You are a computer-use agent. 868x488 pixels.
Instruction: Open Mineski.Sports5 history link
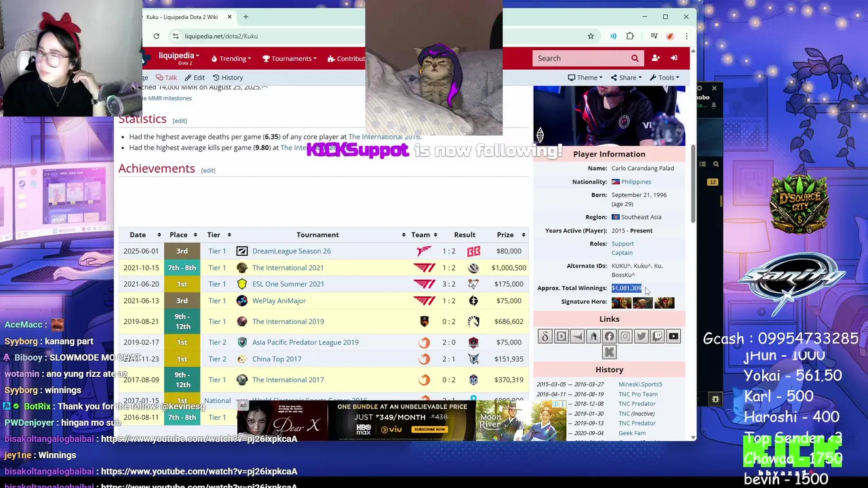click(640, 384)
